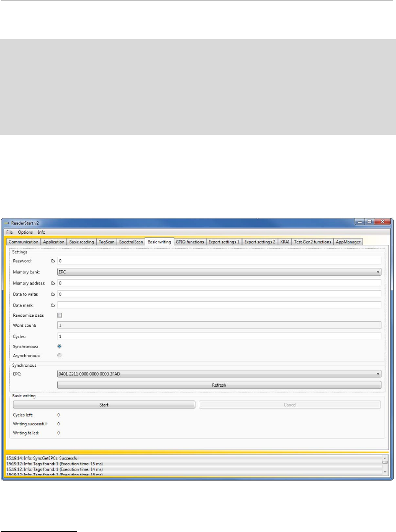Open the Options menu
The image size is (396, 532).
25,232
